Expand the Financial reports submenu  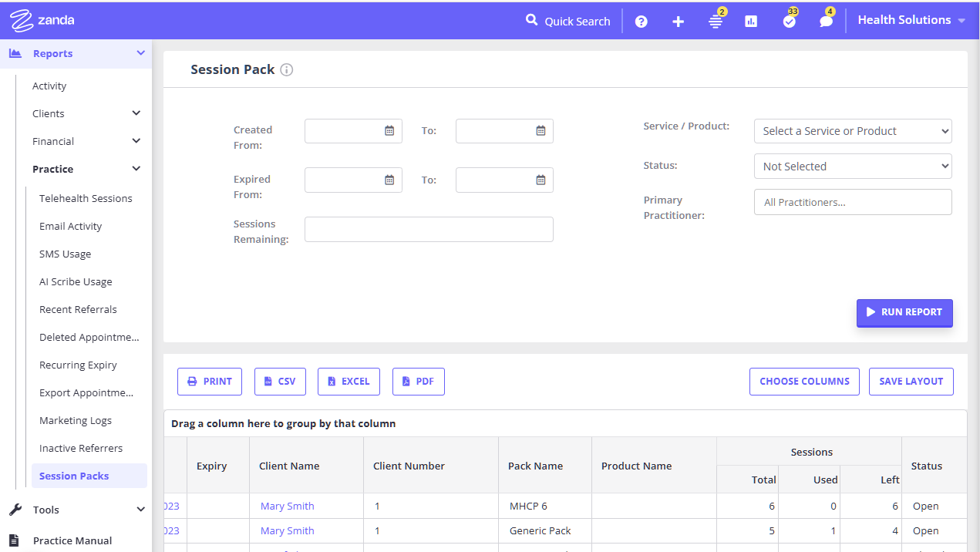[136, 141]
